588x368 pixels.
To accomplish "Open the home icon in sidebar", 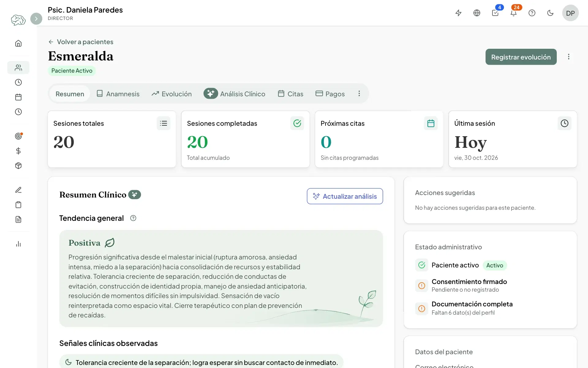I will [18, 43].
